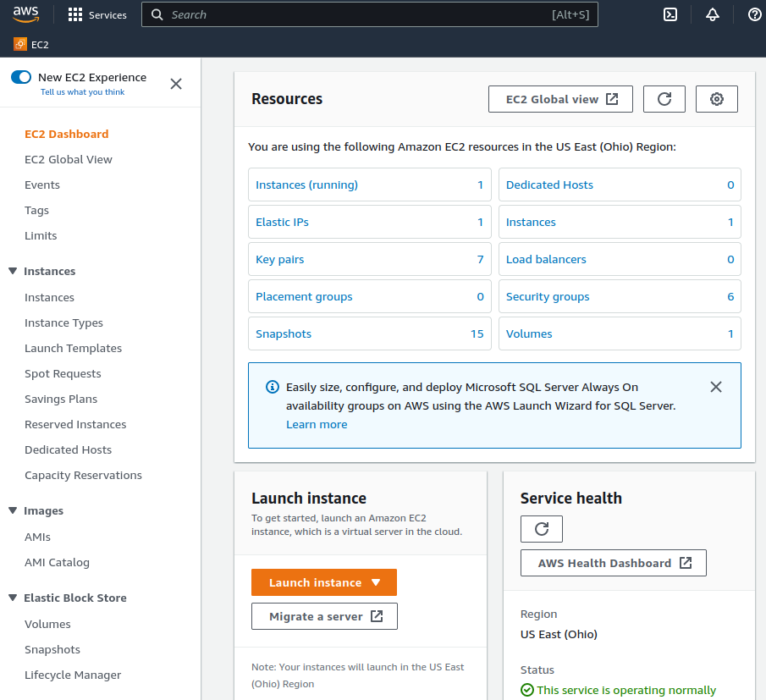
Task: Click the top Search input field
Action: (355, 14)
